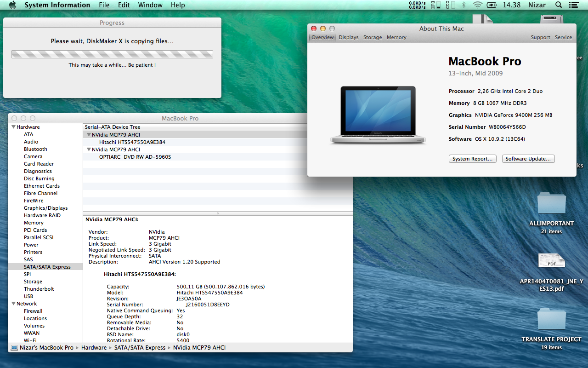Open the Wi-Fi status menu
Screen dimensions: 588x368
click(x=478, y=5)
